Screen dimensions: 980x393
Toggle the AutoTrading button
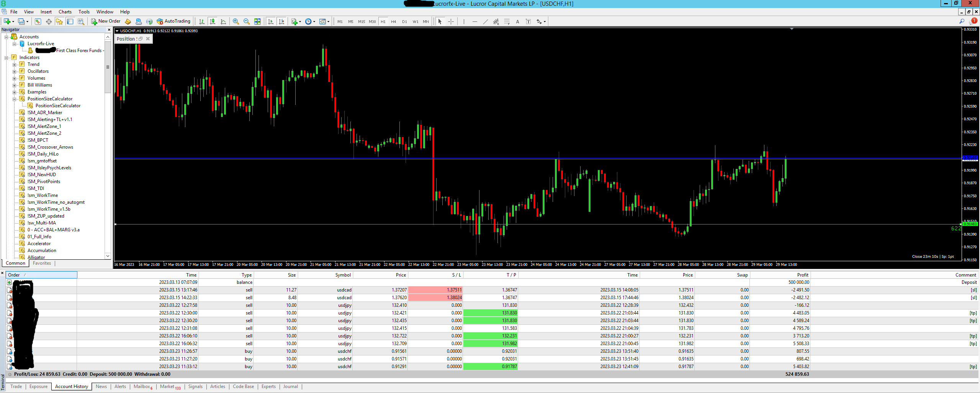pos(173,21)
